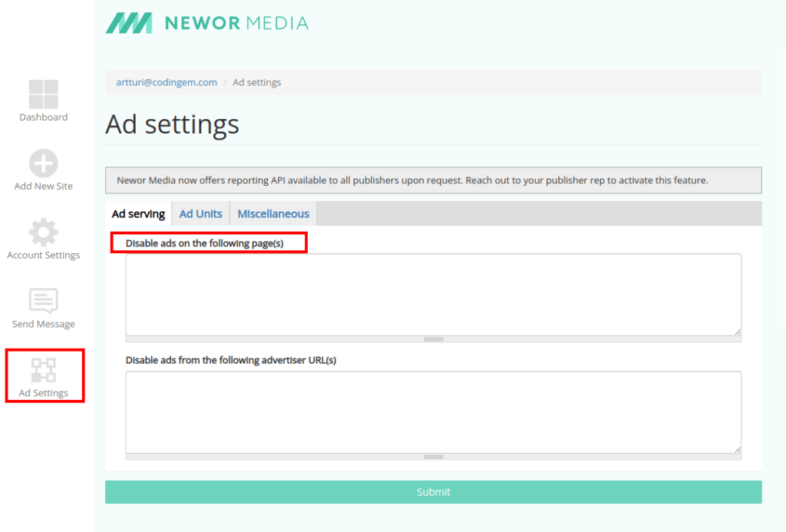The height and width of the screenshot is (532, 786).
Task: Click the 'Ad settings' breadcrumb text
Action: pyautogui.click(x=256, y=82)
